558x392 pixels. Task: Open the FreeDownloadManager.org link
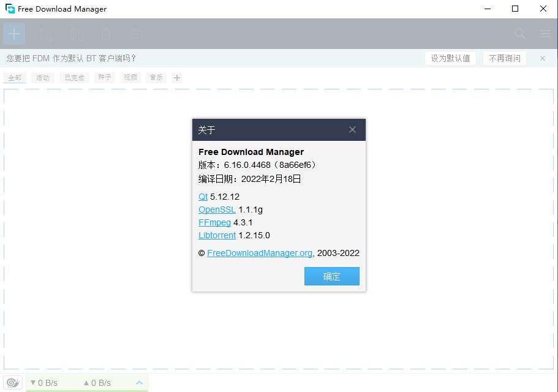click(x=259, y=253)
